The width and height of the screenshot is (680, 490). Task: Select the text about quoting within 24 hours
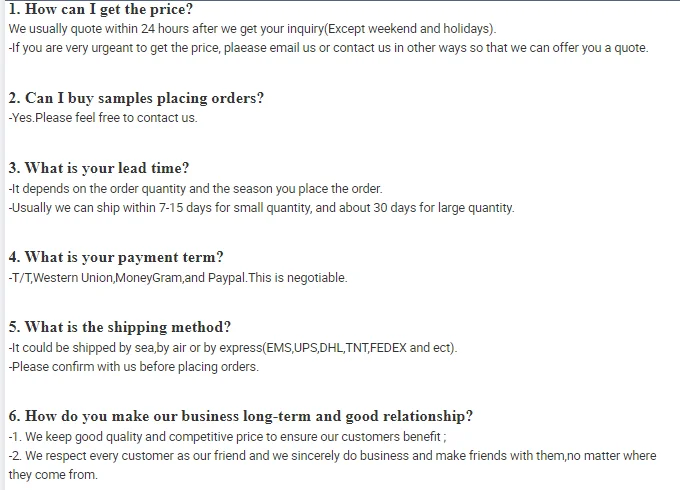(252, 29)
